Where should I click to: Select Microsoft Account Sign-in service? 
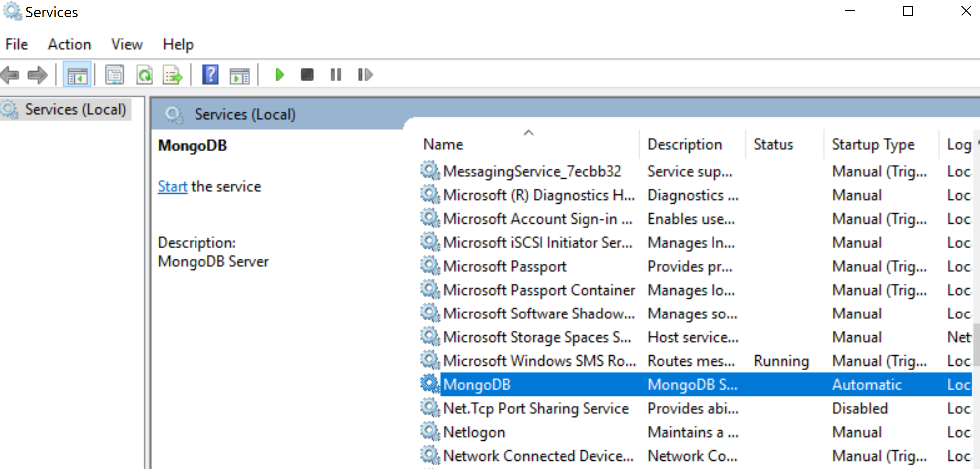[x=538, y=219]
